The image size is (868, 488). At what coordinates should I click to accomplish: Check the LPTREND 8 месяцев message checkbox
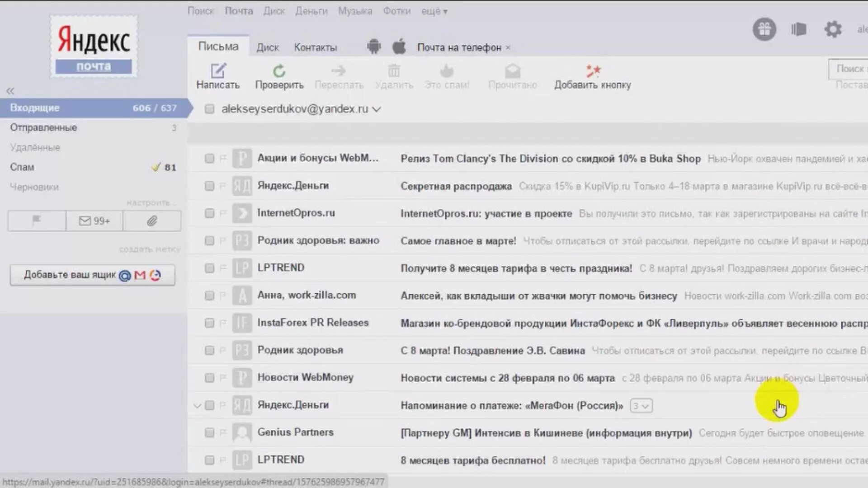209,460
